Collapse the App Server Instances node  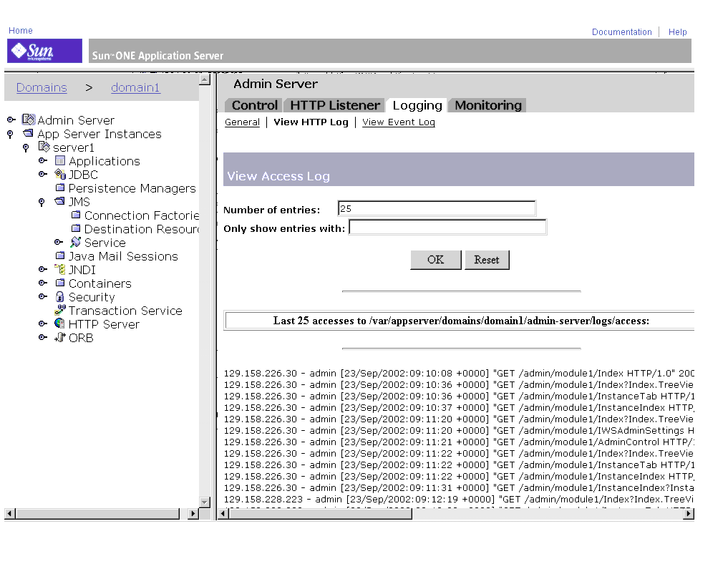click(x=10, y=134)
